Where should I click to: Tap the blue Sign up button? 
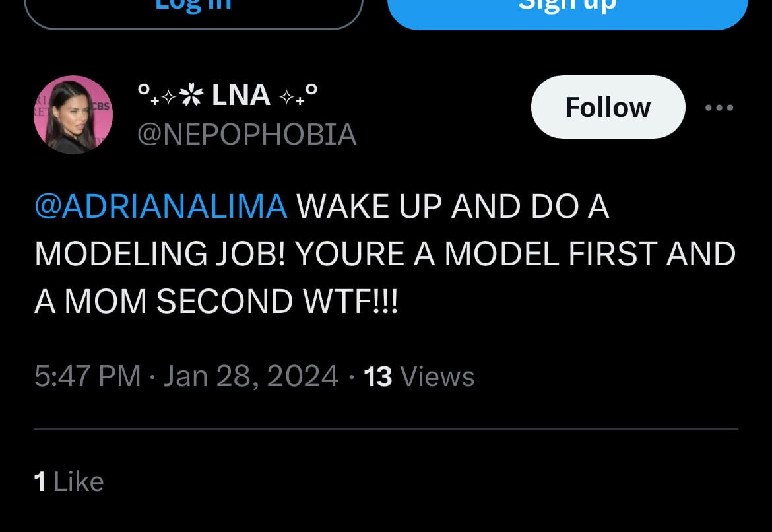coord(567,8)
